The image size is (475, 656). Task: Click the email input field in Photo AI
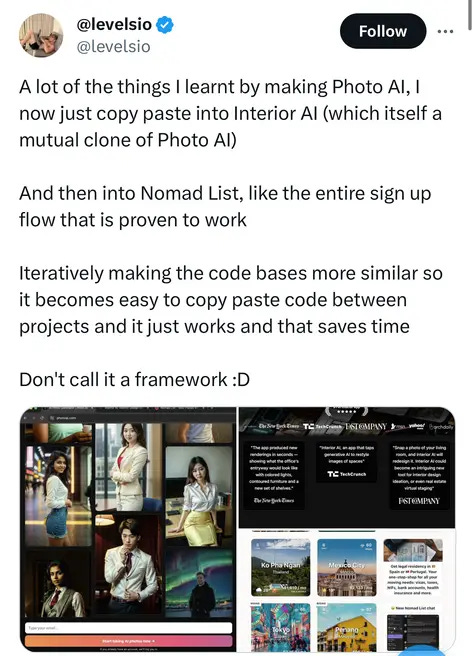tap(128, 628)
